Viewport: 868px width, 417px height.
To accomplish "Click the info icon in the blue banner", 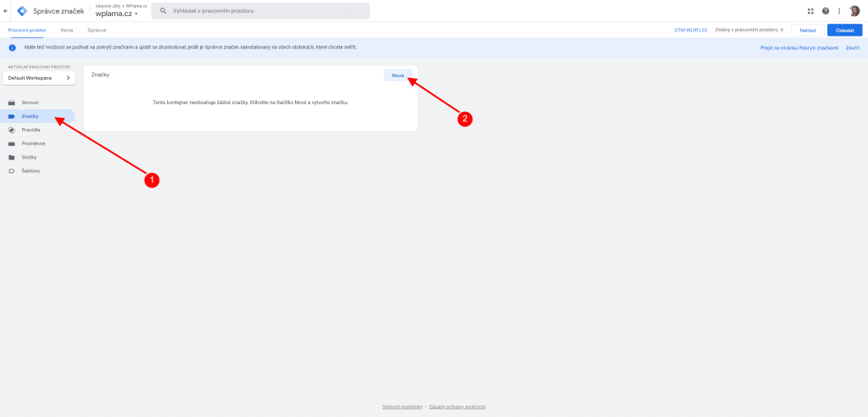I will tap(12, 47).
